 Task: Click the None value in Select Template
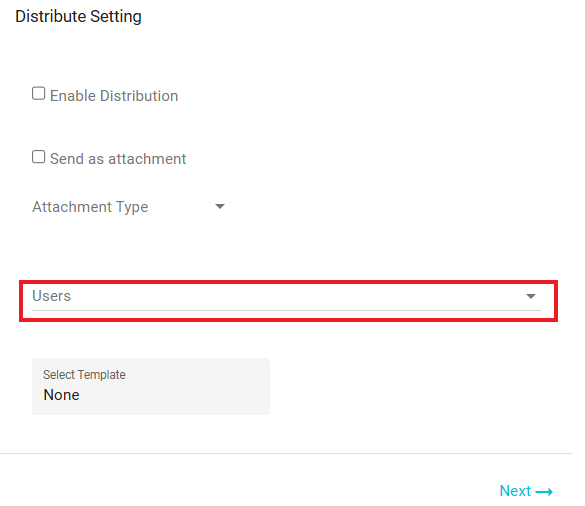click(62, 395)
